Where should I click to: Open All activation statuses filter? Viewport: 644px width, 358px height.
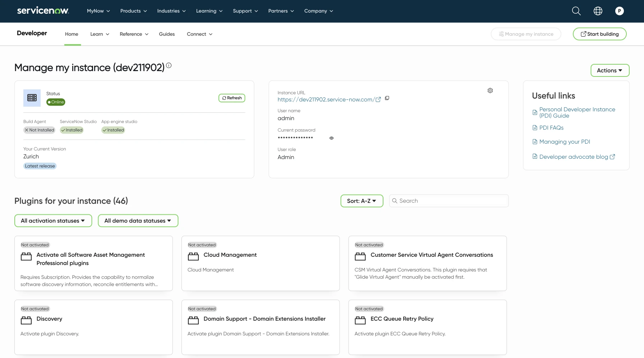pos(53,221)
